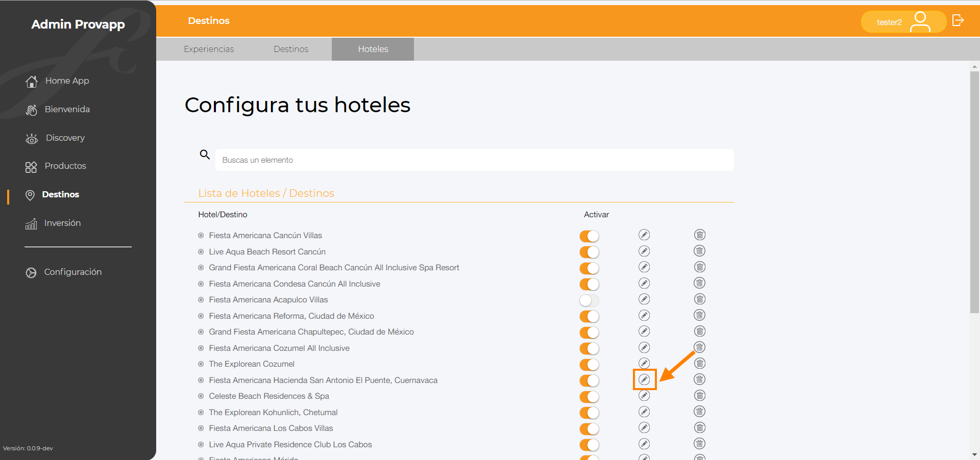Viewport: 980px width, 460px height.
Task: Delete Grand Fiesta Americana Coral Beach entry
Action: click(700, 267)
